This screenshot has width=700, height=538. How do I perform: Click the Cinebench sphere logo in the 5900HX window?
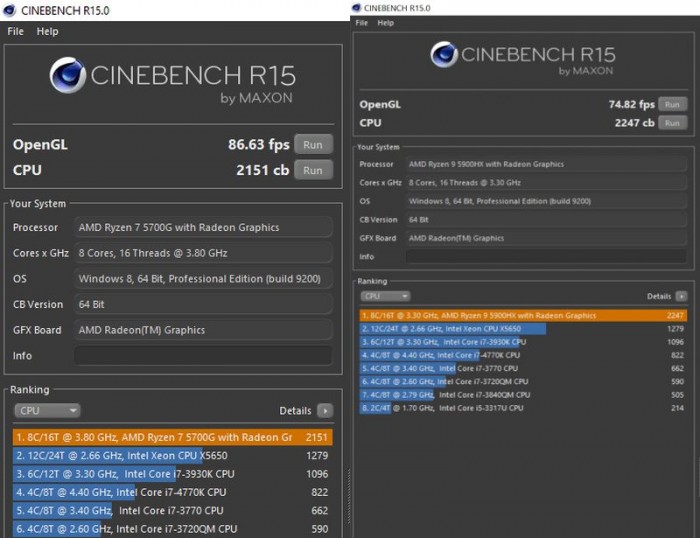pyautogui.click(x=446, y=55)
